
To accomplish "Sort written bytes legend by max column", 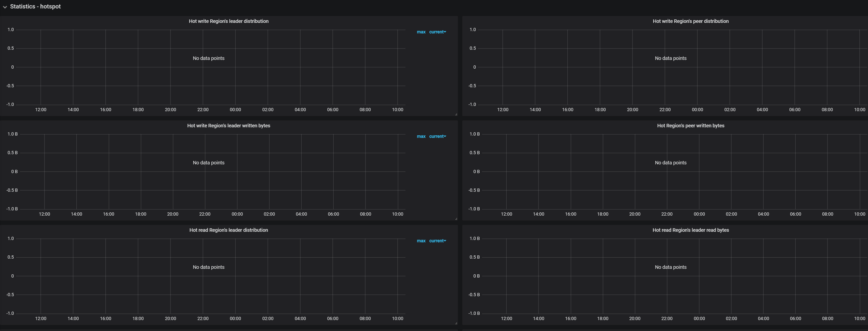I will (x=421, y=137).
